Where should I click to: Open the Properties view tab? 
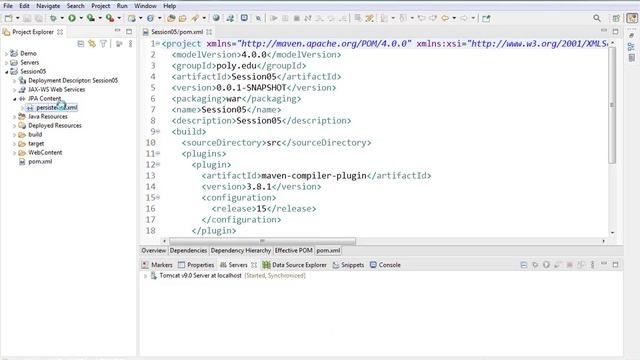coord(196,265)
